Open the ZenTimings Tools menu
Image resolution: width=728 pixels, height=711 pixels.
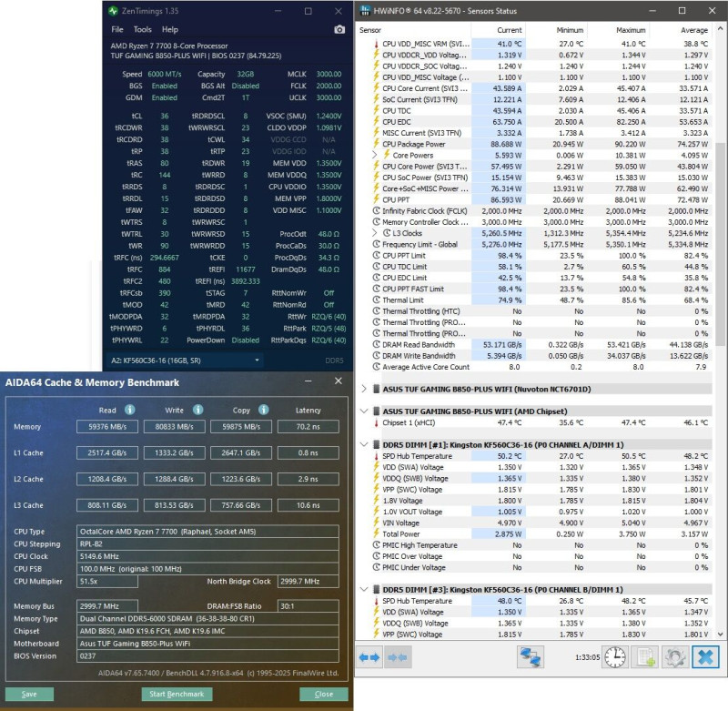143,29
